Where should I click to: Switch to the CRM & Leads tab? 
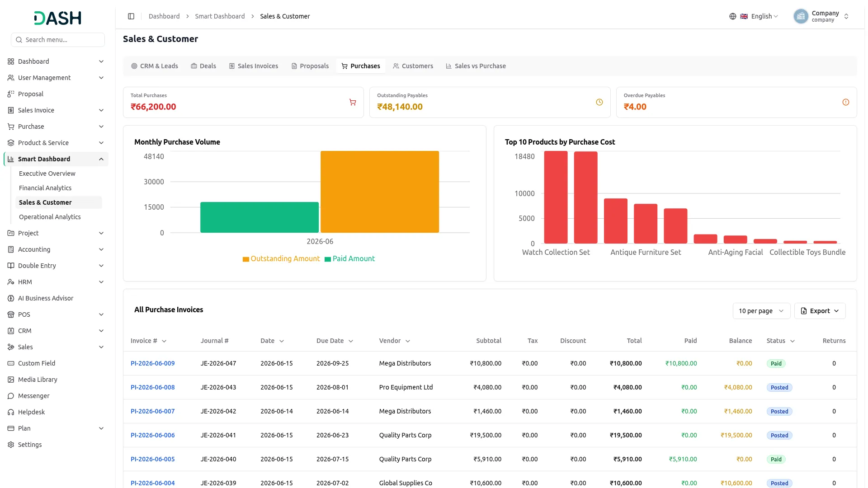click(155, 66)
